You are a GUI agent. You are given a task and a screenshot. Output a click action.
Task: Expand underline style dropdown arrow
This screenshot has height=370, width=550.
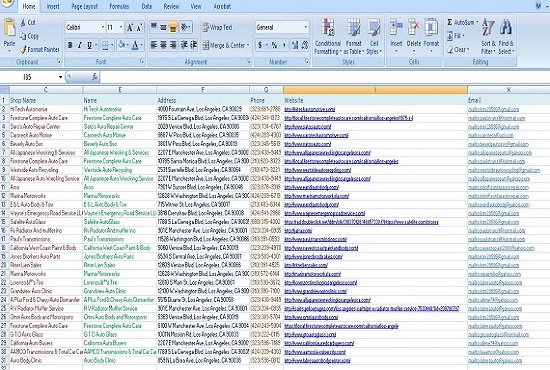click(x=96, y=45)
